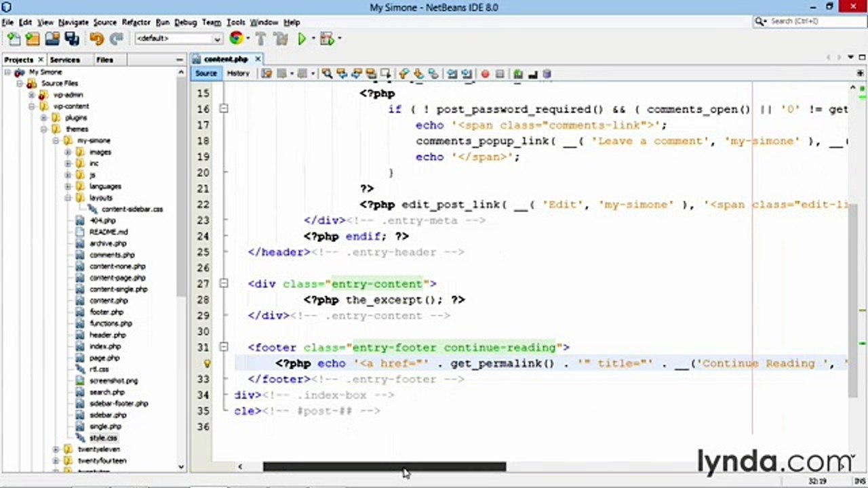Close the content.php tab
868x488 pixels.
pos(258,59)
